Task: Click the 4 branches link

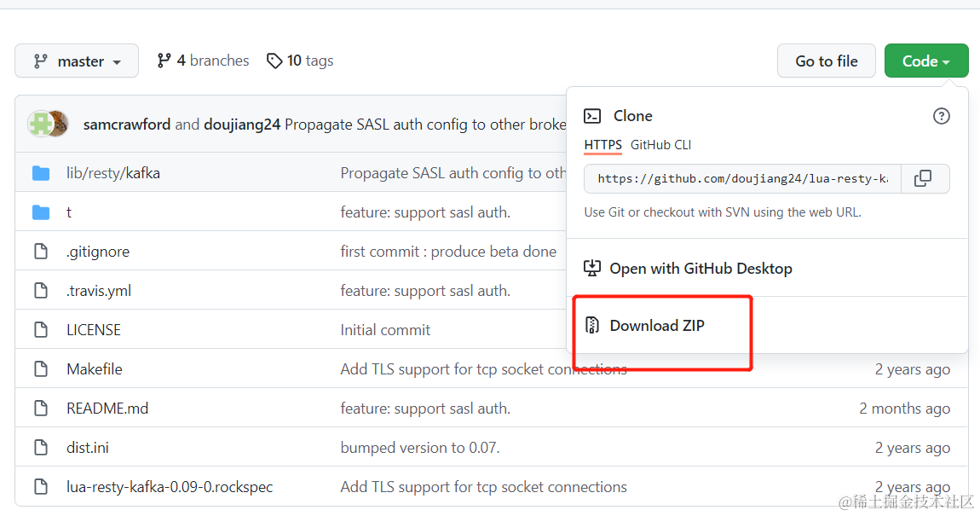Action: click(203, 61)
